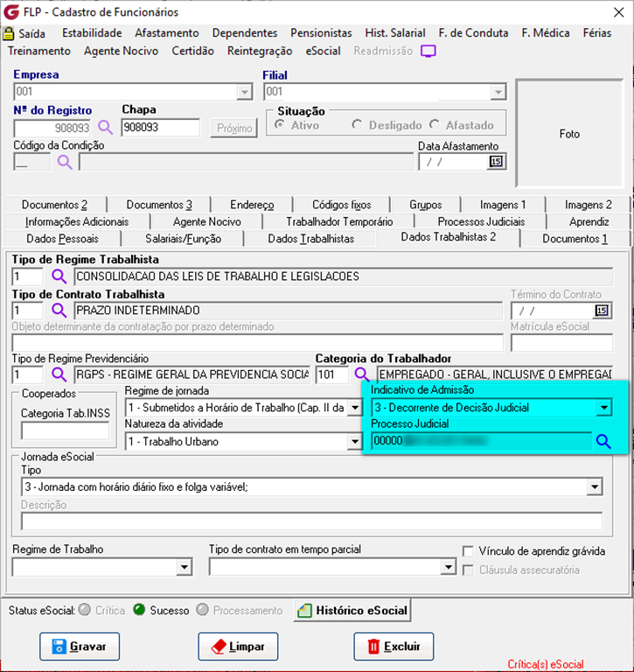The image size is (634, 672).
Task: Click the Histórico eSocial folder icon
Action: [304, 611]
